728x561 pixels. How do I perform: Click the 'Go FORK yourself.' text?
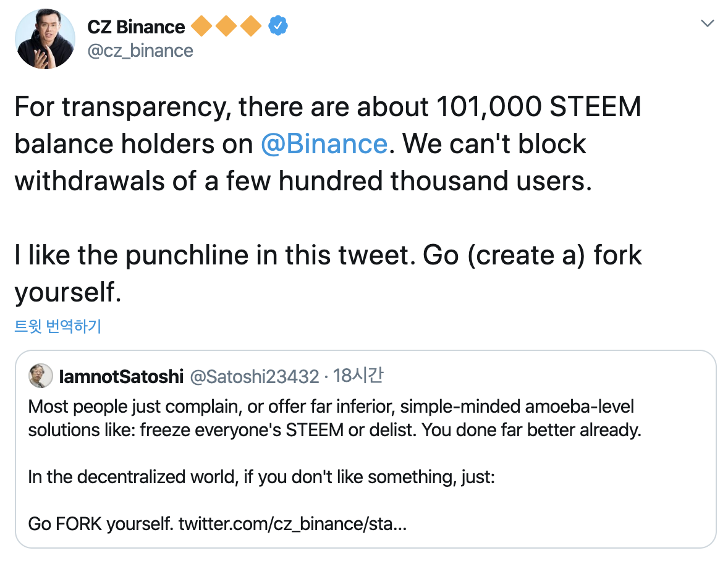tap(100, 525)
